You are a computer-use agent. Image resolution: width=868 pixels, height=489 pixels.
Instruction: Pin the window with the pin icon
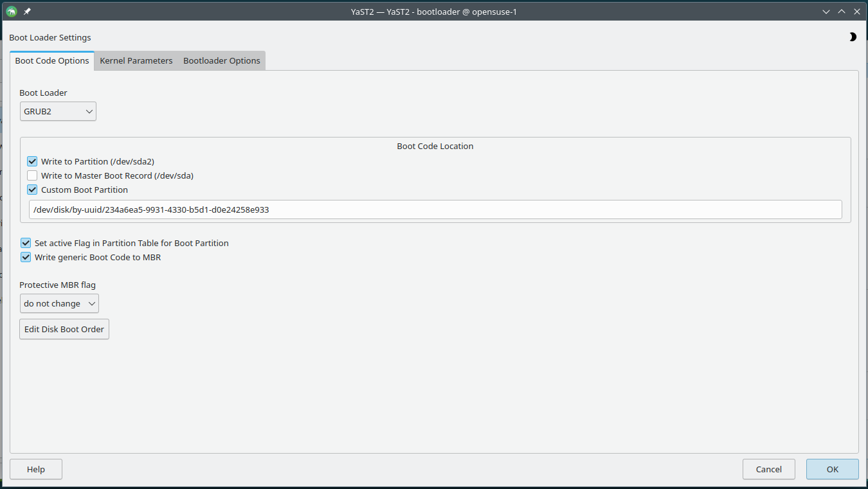(27, 11)
